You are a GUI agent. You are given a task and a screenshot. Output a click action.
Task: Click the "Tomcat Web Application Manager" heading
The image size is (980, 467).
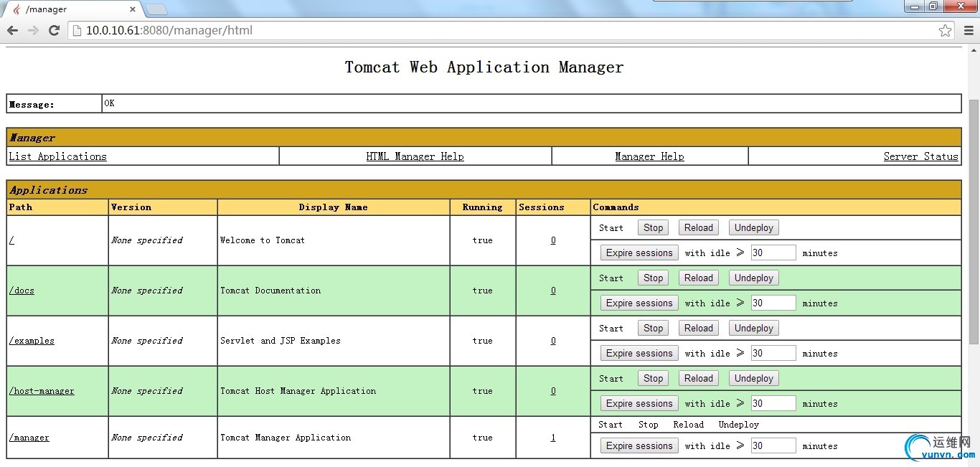(x=484, y=67)
